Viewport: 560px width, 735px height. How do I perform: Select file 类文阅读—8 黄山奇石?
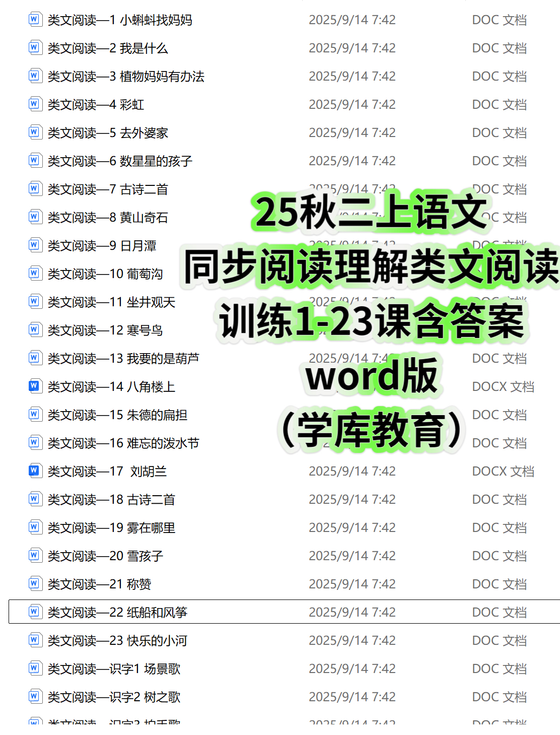(x=108, y=218)
